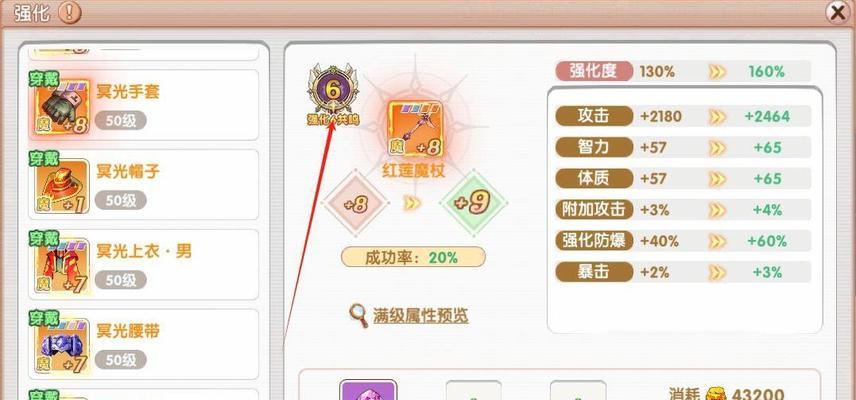The height and width of the screenshot is (400, 856).
Task: Click the third empty material slot
Action: point(578,391)
